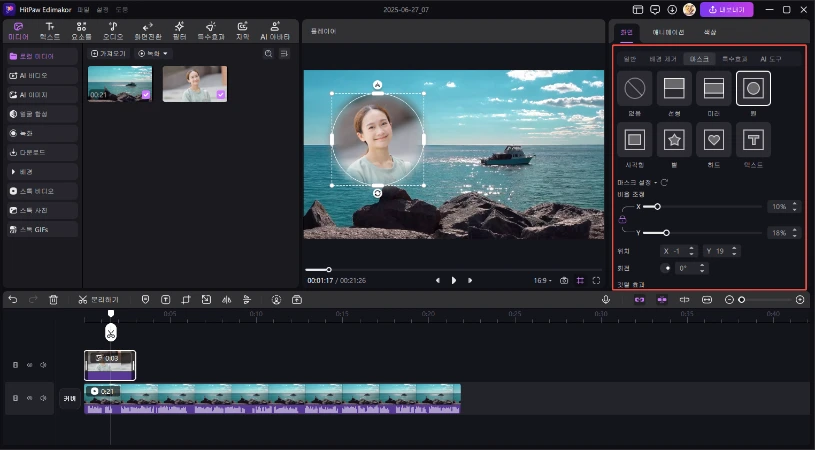Add a marker with shield icon
815x450 pixels.
pyautogui.click(x=146, y=300)
